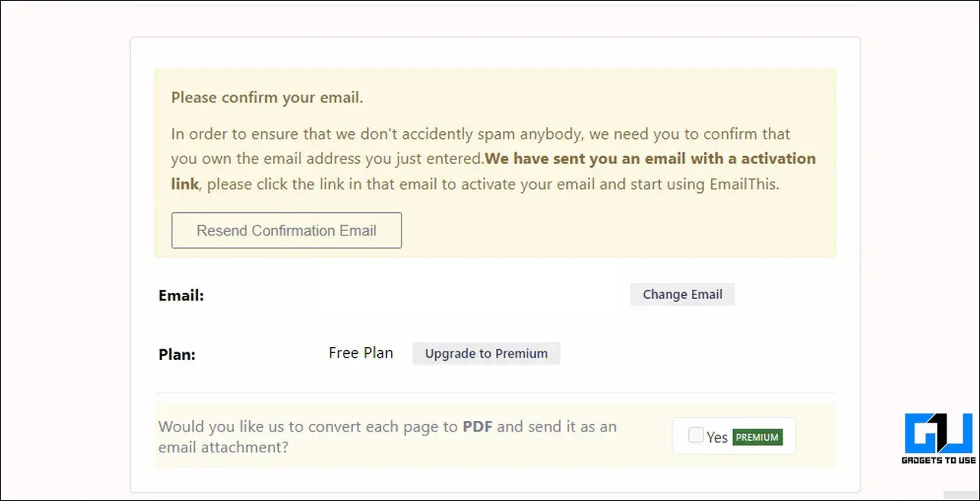
Task: Click the green PREMIUM badge
Action: tap(757, 437)
